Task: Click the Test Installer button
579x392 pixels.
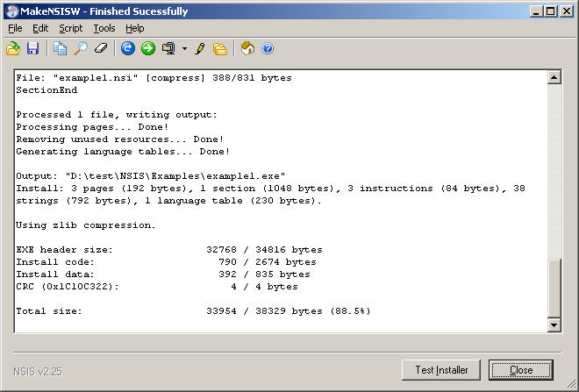Action: tap(441, 370)
